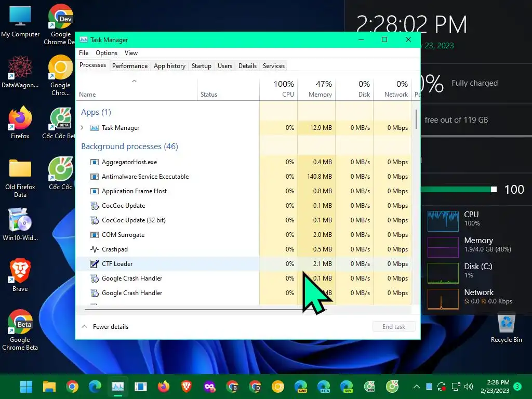This screenshot has width=532, height=399.
Task: Click the 140.8 MB memory cell
Action: [316, 177]
